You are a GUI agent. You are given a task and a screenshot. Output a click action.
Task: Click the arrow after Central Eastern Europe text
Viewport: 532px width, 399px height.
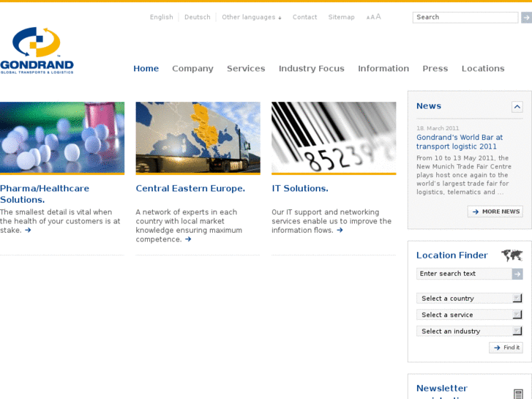(x=188, y=239)
